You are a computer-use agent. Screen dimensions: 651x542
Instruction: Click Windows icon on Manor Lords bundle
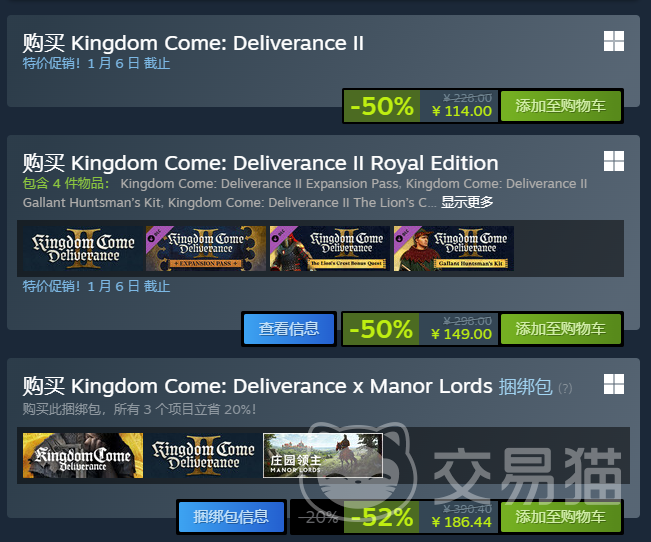click(614, 384)
